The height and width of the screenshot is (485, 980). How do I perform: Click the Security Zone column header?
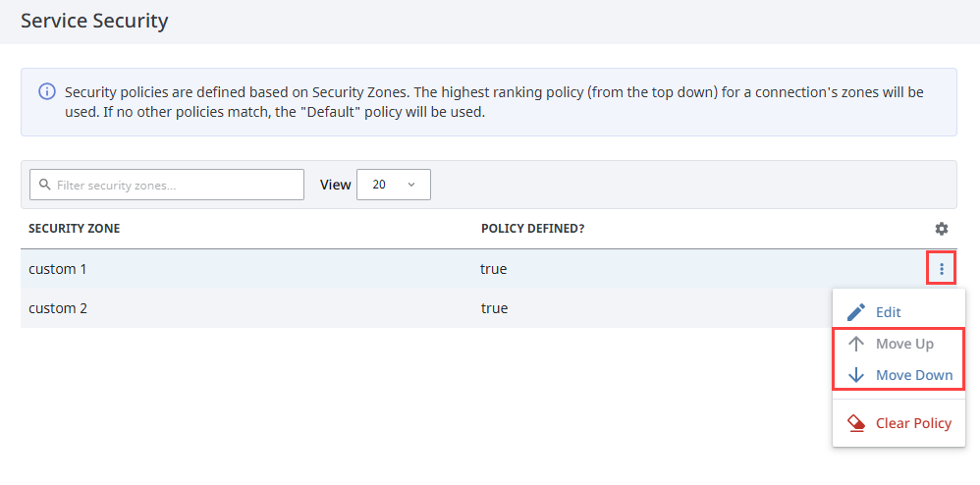coord(75,229)
